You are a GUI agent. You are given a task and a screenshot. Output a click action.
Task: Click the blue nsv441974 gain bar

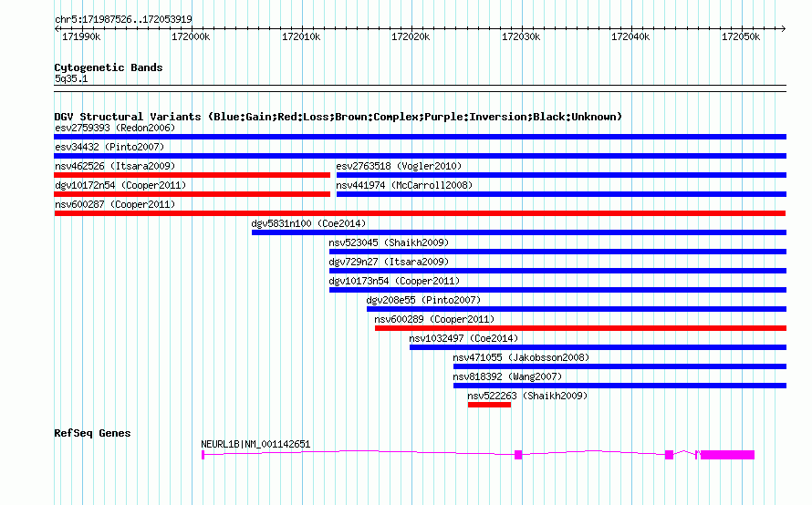click(561, 194)
